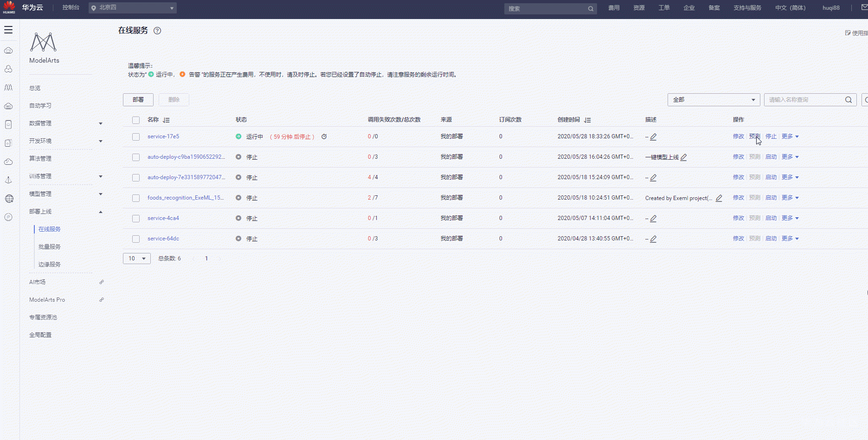The image size is (868, 440).
Task: Click the timer icon next to service-17e5 countdown
Action: pyautogui.click(x=324, y=136)
